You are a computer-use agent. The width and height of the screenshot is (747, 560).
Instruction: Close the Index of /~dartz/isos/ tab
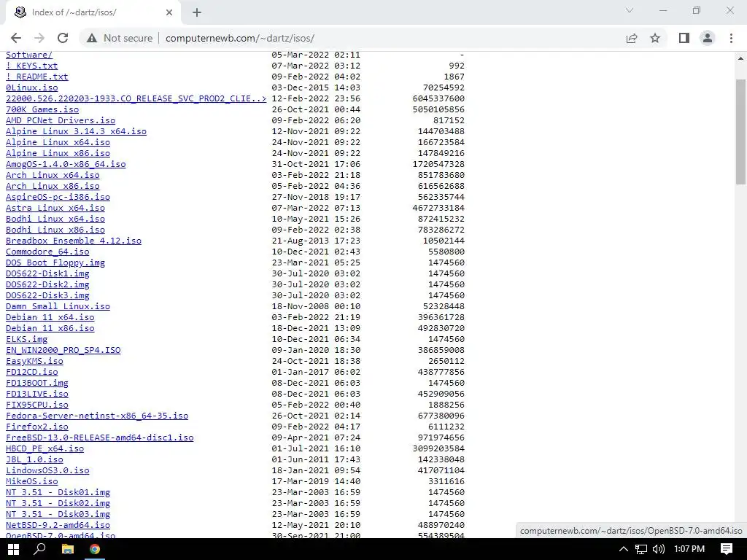[169, 12]
